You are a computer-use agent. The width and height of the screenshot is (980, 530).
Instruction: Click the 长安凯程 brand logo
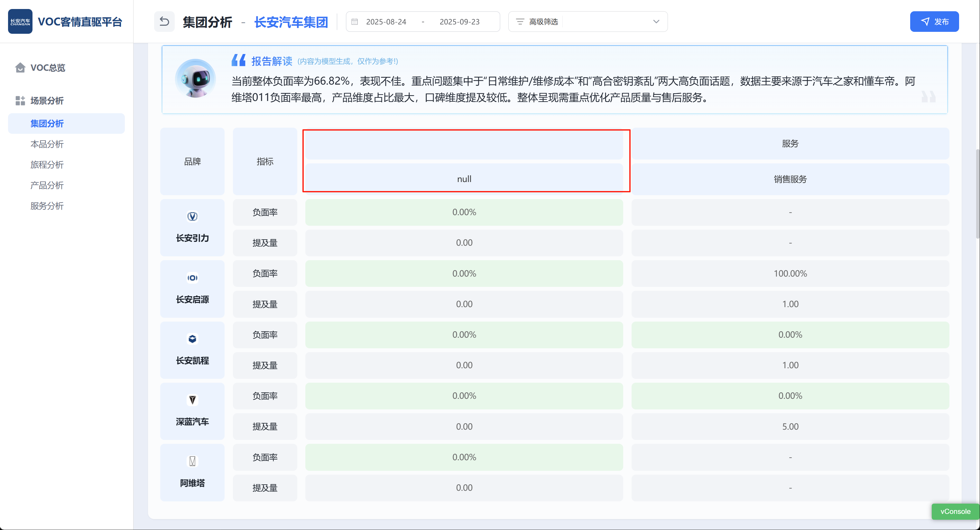[x=192, y=339]
